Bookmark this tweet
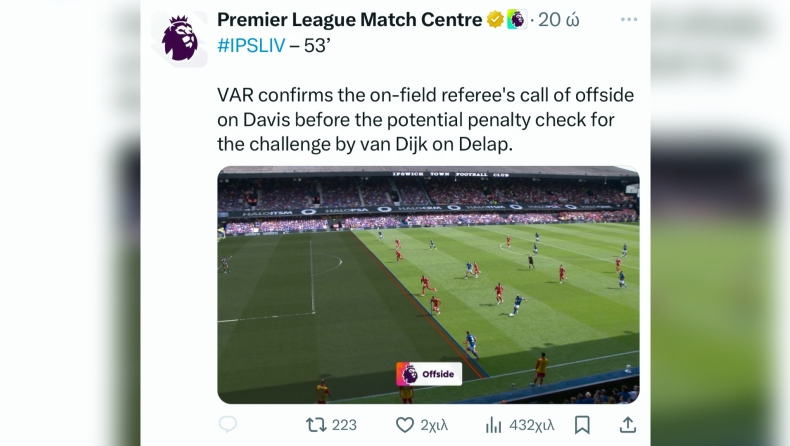Screen dimensions: 790x446 (x=582, y=425)
